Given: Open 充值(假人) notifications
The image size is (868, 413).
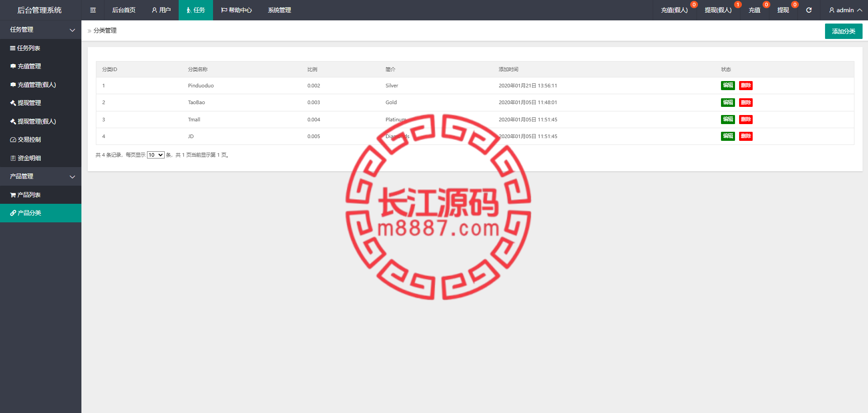Looking at the screenshot, I should [x=674, y=10].
